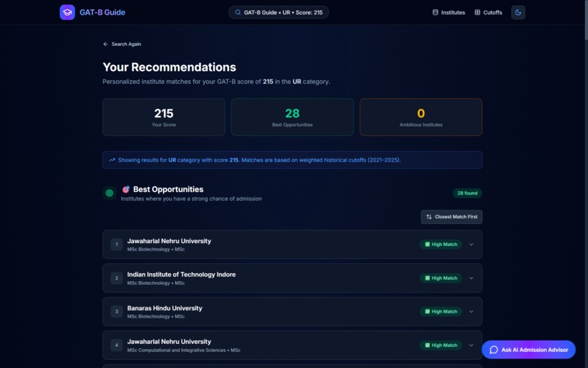
Task: Expand Banaras Hindu University row chevron
Action: click(x=471, y=312)
